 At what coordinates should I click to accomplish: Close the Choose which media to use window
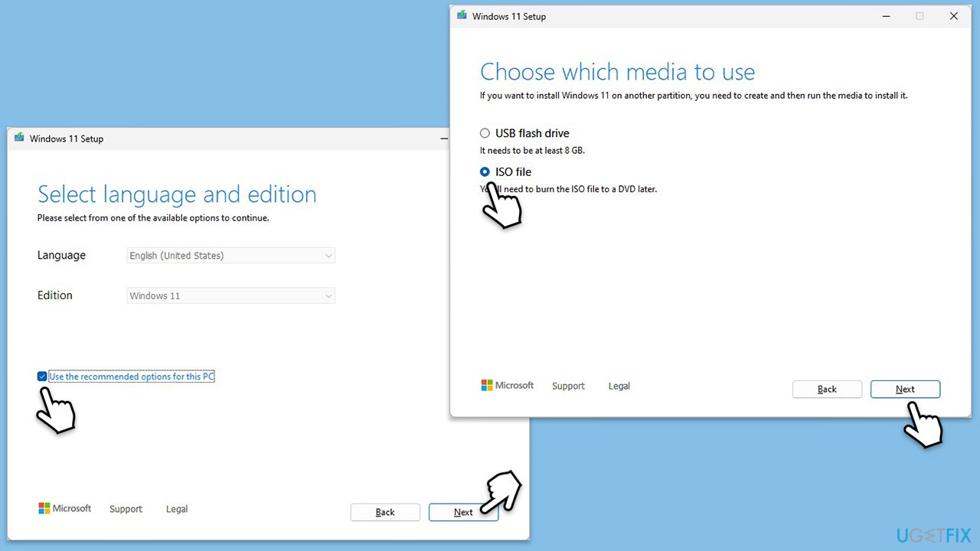(954, 16)
